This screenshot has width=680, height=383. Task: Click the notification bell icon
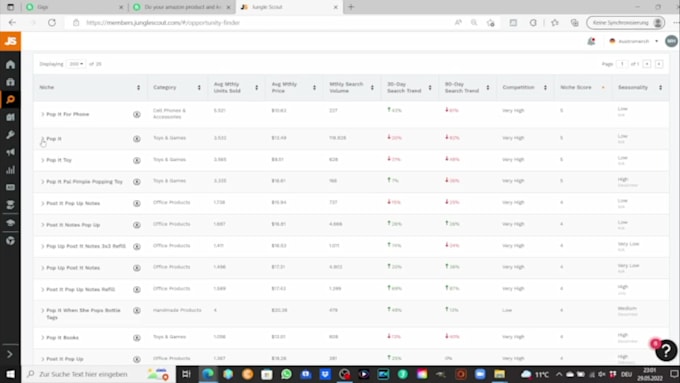(591, 41)
